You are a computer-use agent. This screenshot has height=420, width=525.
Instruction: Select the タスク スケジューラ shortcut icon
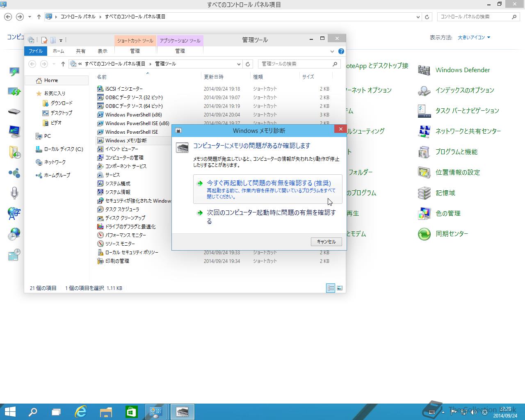[x=100, y=209]
